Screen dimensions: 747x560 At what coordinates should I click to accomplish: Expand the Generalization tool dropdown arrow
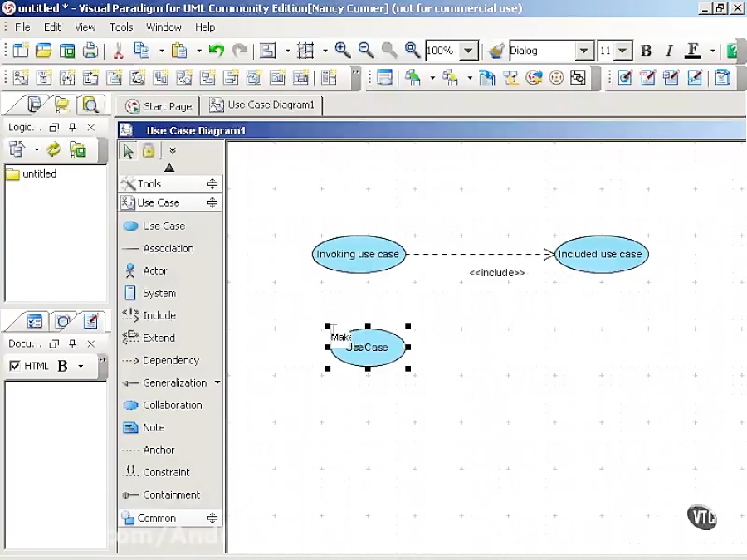click(x=217, y=382)
